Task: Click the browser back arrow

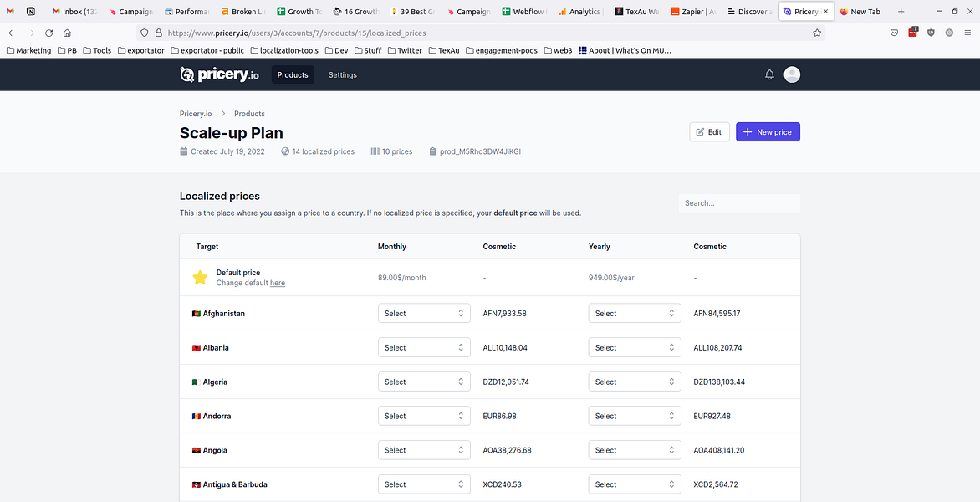Action: tap(13, 33)
